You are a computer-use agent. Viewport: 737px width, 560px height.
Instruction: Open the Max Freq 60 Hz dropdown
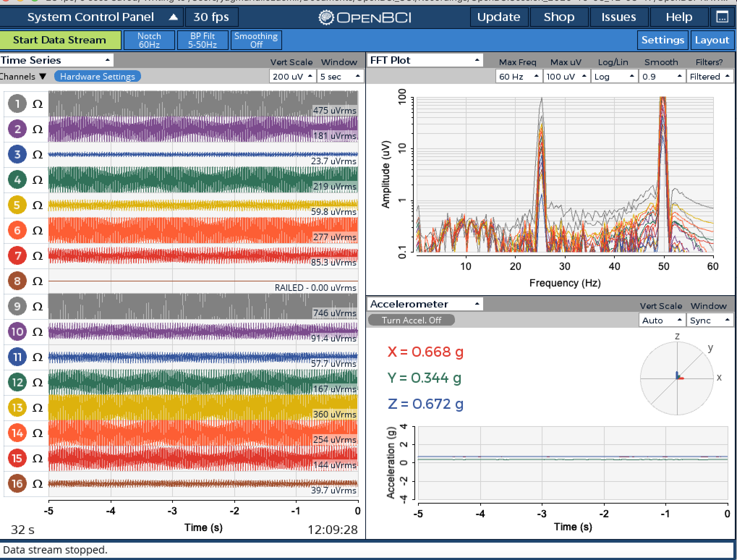519,76
